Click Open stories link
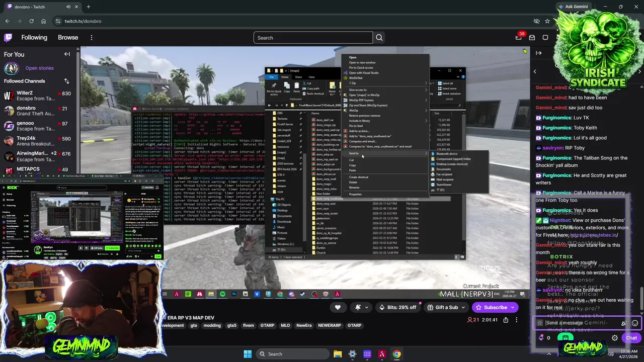 [39, 68]
